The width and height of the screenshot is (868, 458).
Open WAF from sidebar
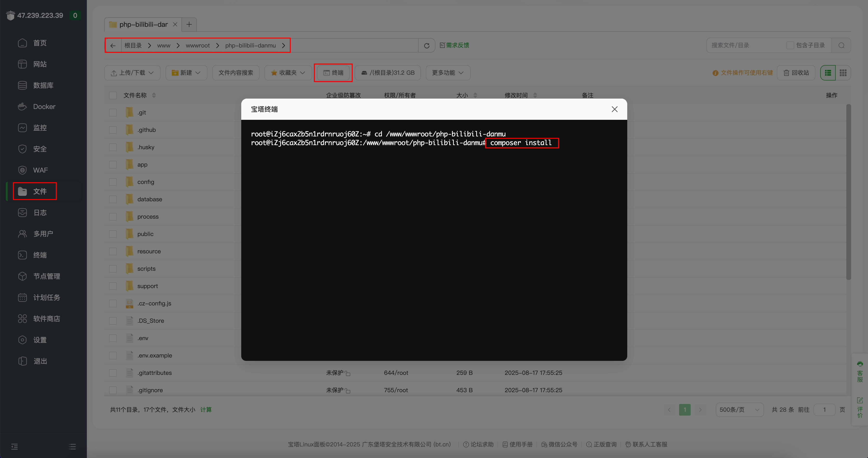click(x=41, y=170)
